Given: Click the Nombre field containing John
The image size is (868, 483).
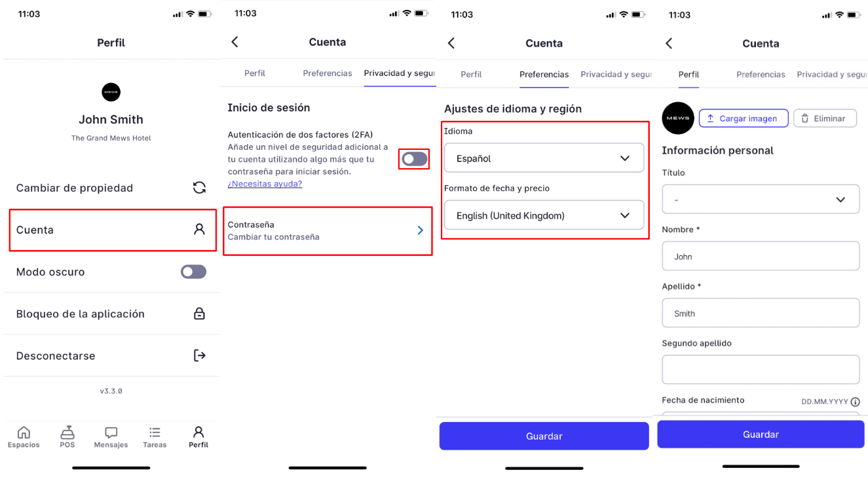Looking at the screenshot, I should point(761,256).
